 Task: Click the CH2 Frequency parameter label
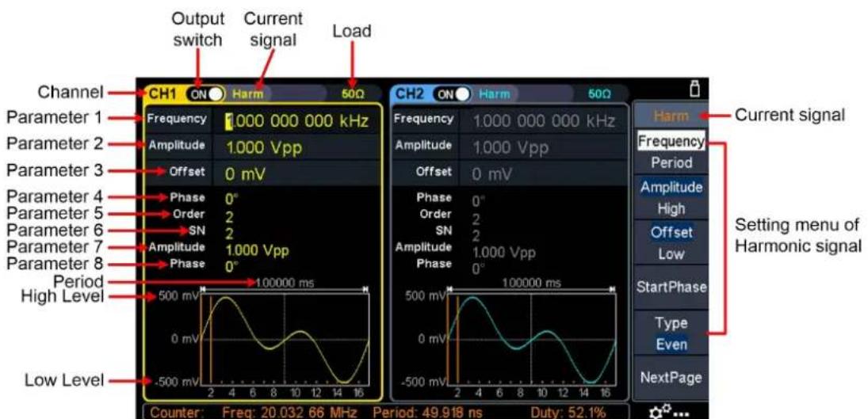click(x=424, y=118)
